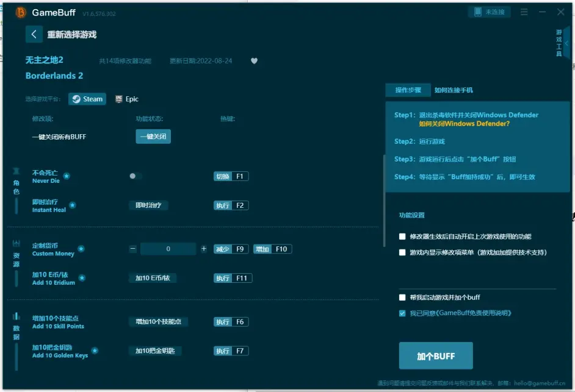Click the F7 hotkey for Add 10 Golden Keys
This screenshot has height=392, width=575.
pos(231,351)
